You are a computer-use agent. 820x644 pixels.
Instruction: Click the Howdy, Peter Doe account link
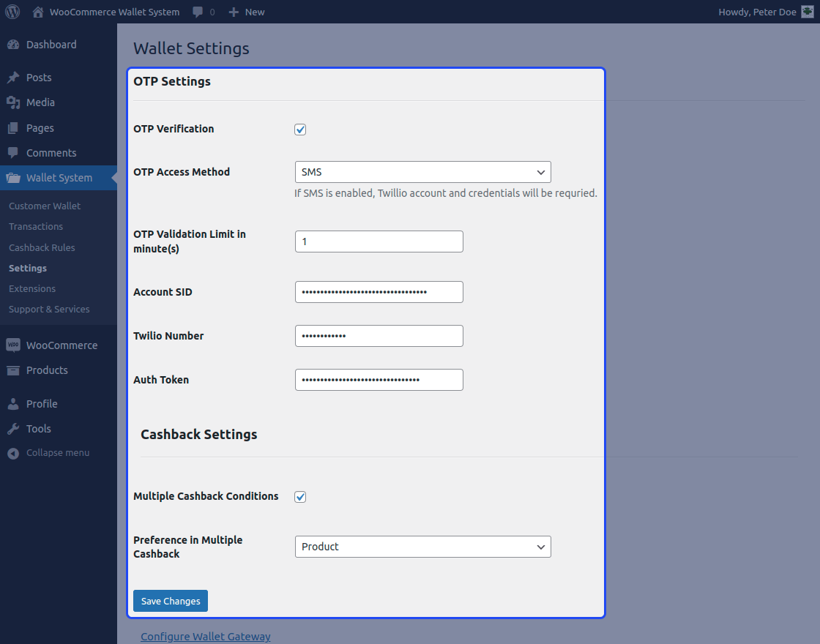pos(757,12)
